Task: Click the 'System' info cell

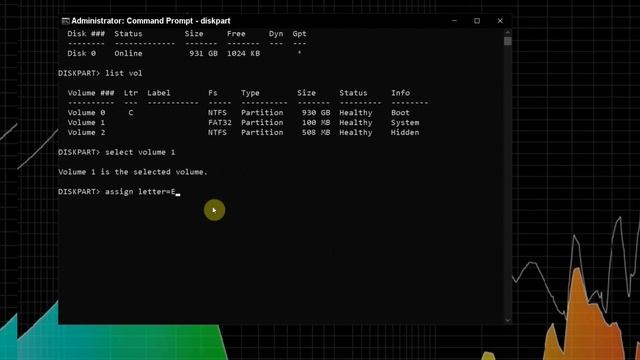Action: (405, 122)
